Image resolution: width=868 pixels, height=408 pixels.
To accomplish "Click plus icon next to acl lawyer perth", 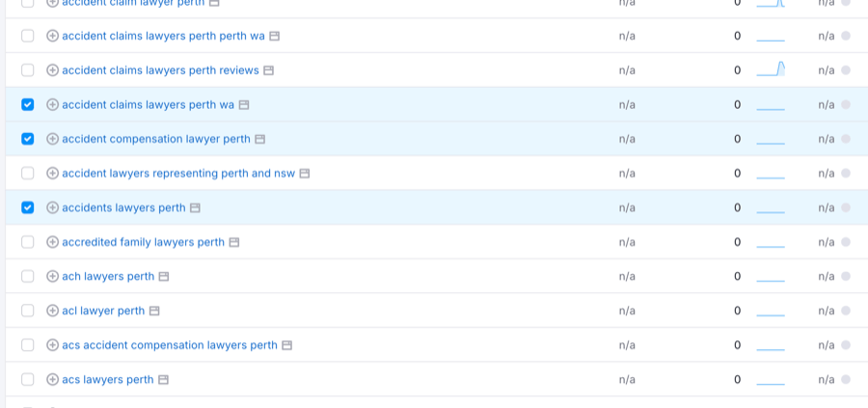I will [x=52, y=311].
